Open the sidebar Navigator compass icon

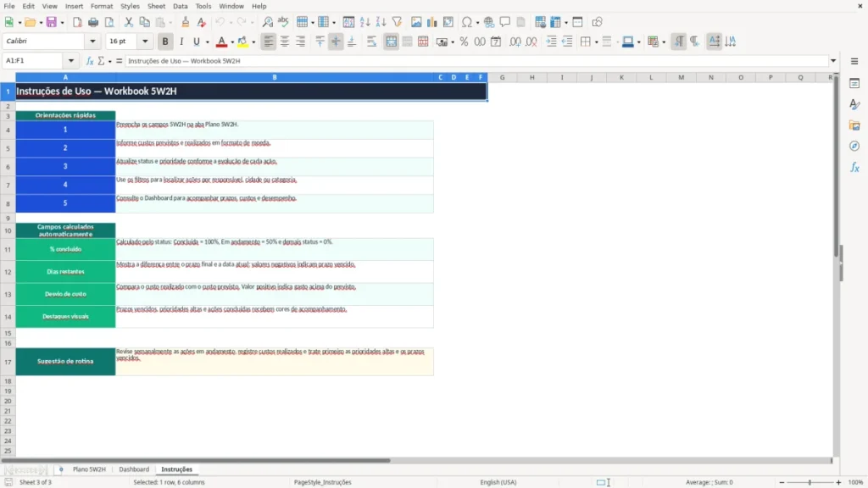coord(854,146)
